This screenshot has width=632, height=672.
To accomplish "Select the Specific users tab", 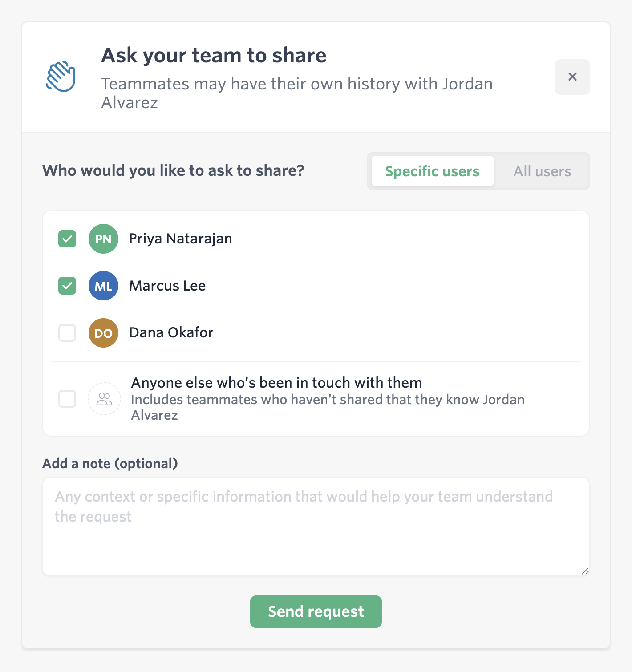I will click(433, 171).
